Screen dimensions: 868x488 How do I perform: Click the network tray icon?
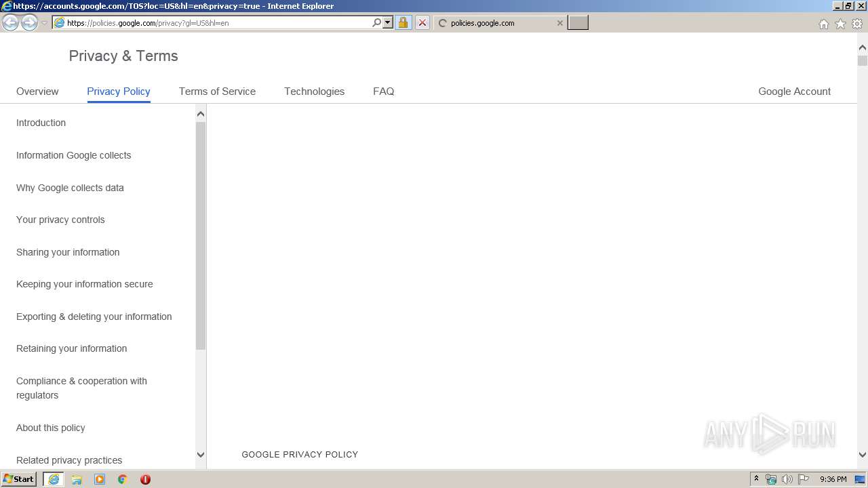pyautogui.click(x=771, y=479)
